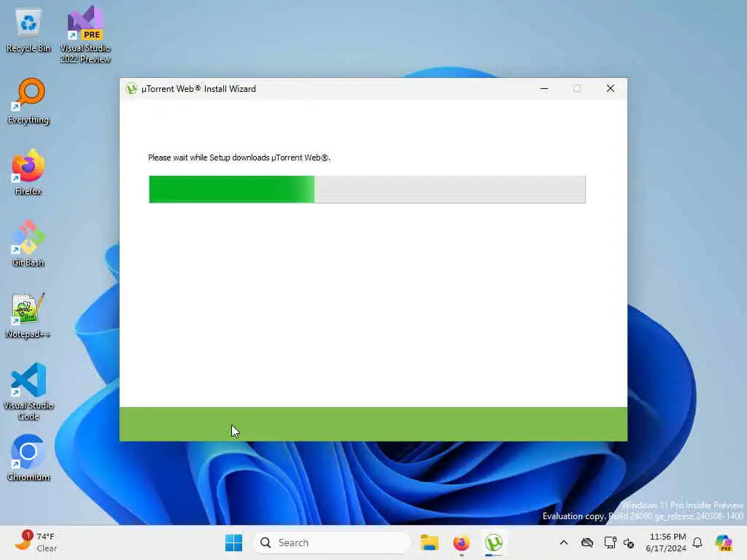Viewport: 747px width, 560px height.
Task: Open the Recycle Bin desktop icon
Action: click(x=28, y=29)
